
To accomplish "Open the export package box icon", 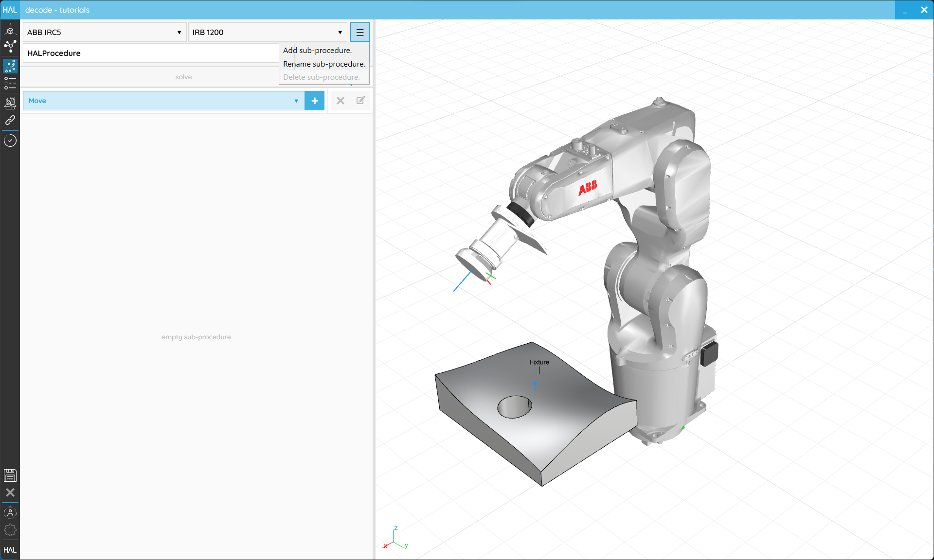I will click(x=10, y=103).
